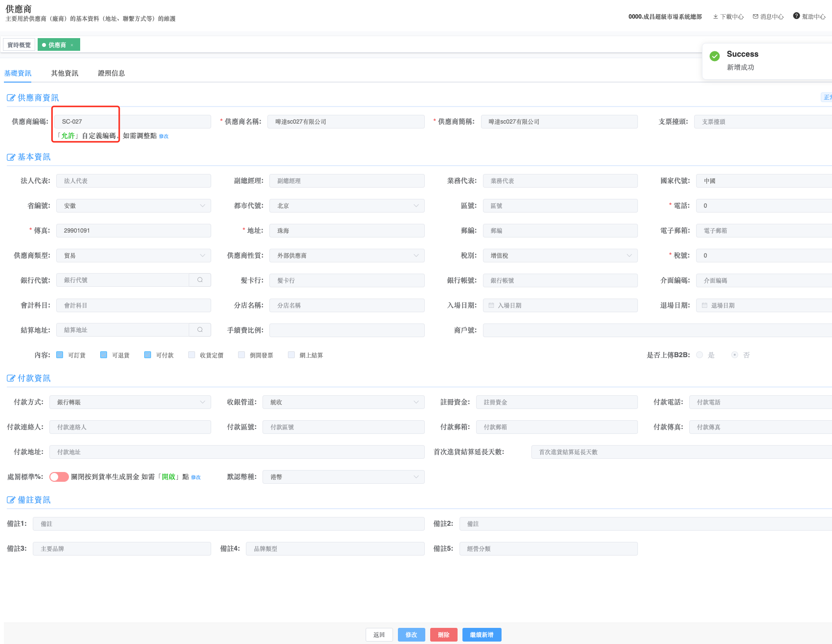The height and width of the screenshot is (644, 832).
Task: Click the 傳真 field showing 29901091
Action: click(133, 231)
